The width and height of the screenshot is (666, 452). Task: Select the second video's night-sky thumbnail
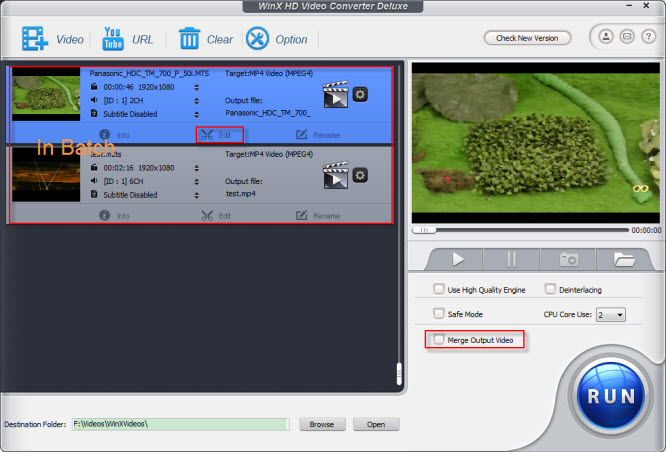46,175
